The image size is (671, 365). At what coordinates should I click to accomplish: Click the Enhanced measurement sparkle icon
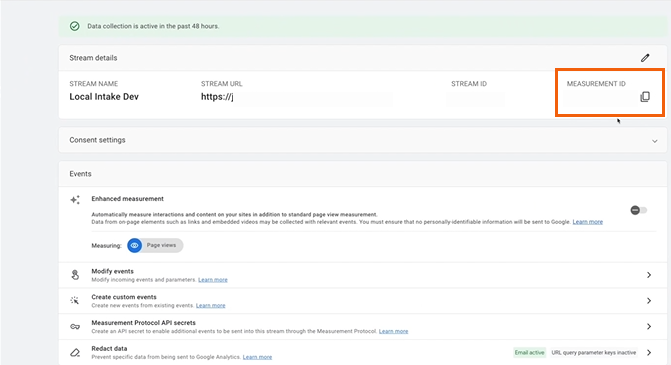[x=75, y=200]
